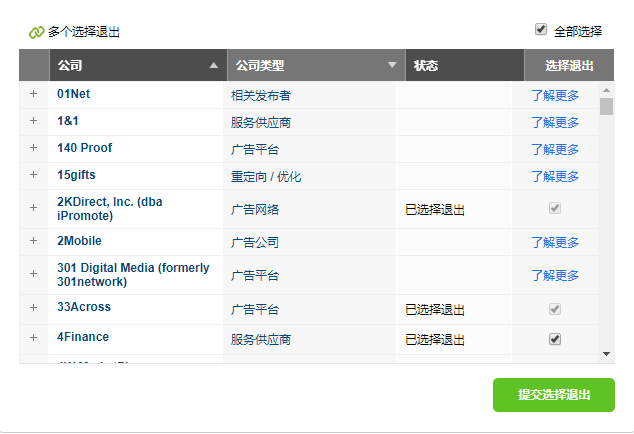Toggle the opt-out checkbox for 33Across

pyautogui.click(x=555, y=309)
